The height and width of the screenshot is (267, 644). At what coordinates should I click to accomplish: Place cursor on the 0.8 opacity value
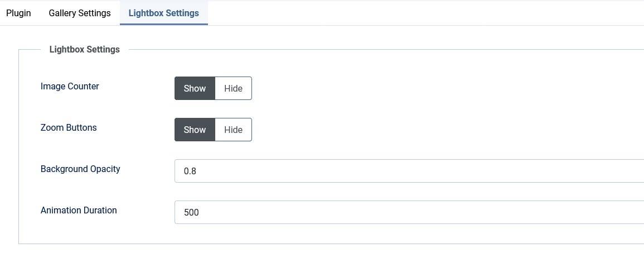point(190,171)
